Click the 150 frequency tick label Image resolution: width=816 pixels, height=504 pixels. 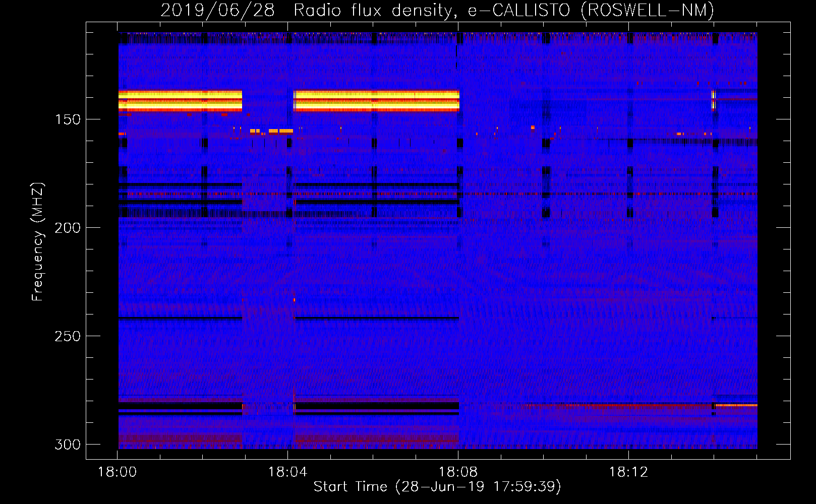click(68, 119)
